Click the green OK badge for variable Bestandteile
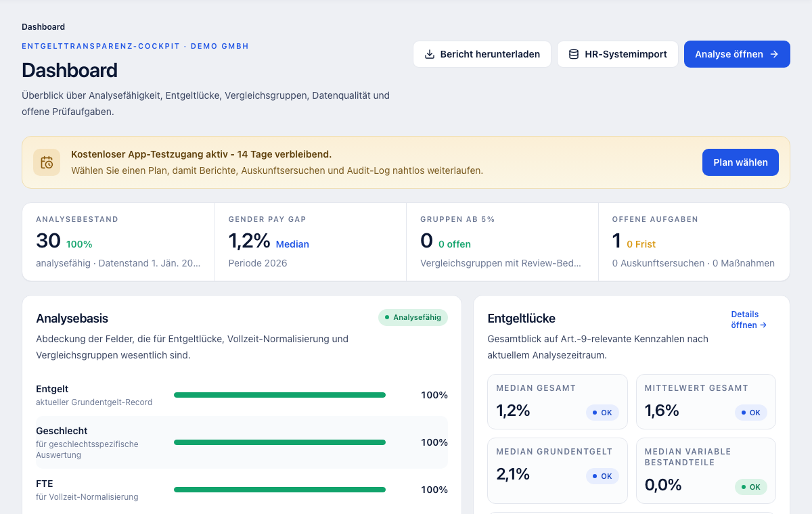 [751, 487]
